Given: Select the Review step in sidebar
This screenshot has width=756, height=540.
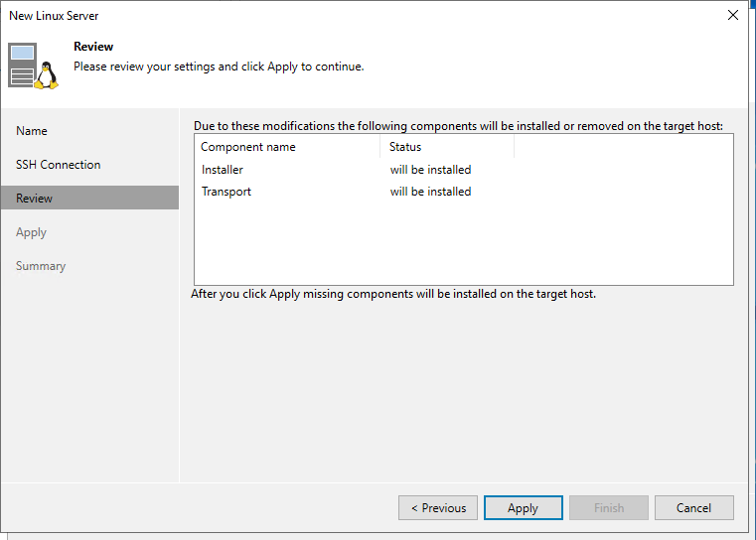Looking at the screenshot, I should coord(35,199).
